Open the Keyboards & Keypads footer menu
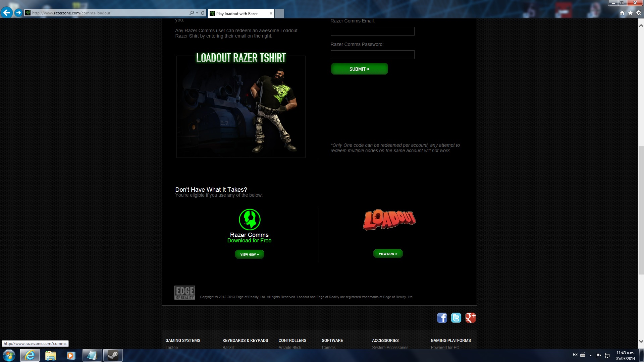 [245, 340]
